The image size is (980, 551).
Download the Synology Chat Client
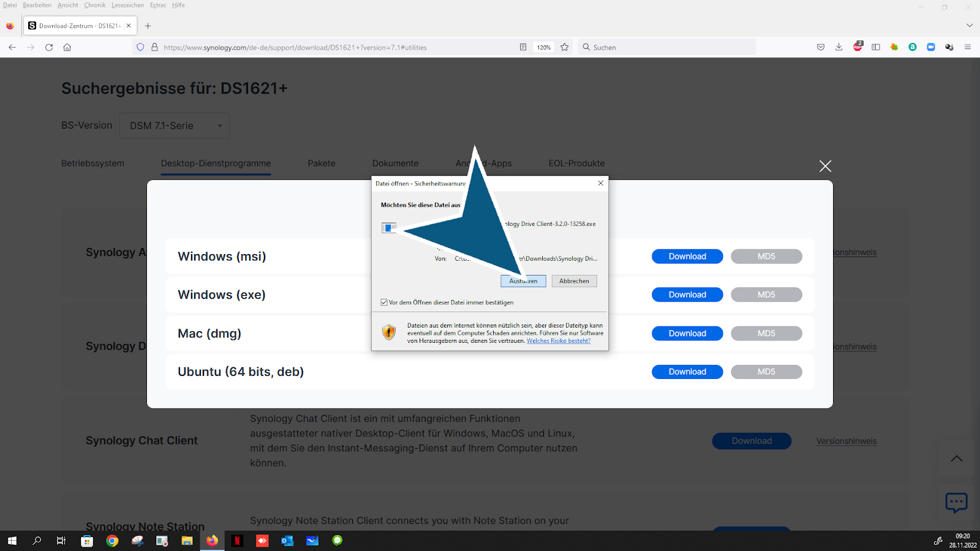pos(752,441)
